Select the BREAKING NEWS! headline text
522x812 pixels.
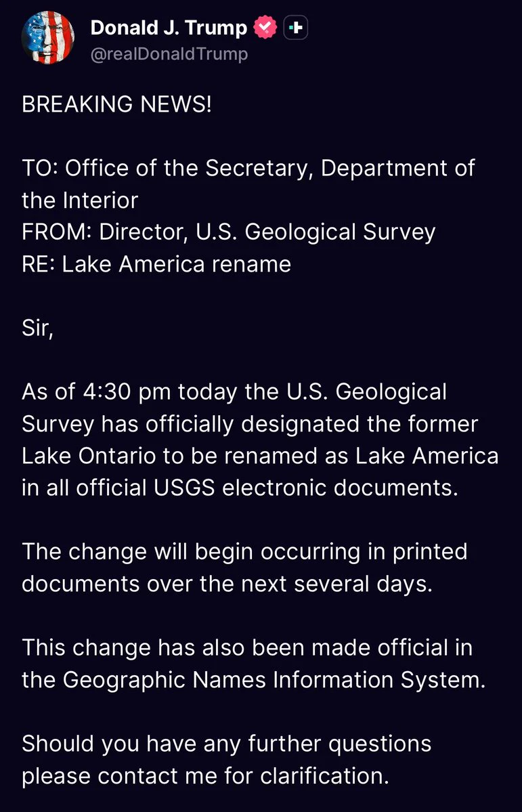pyautogui.click(x=117, y=104)
